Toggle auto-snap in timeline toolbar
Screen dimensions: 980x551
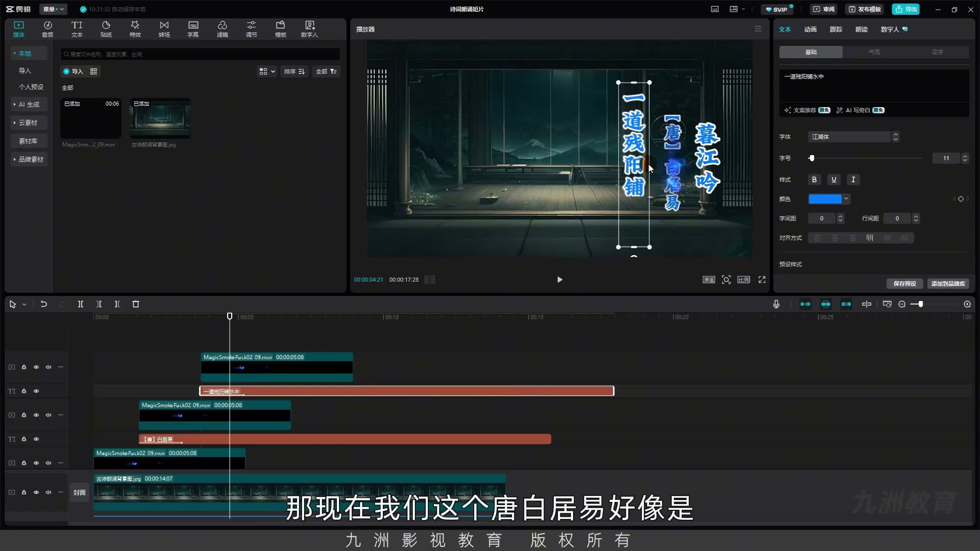pyautogui.click(x=826, y=304)
